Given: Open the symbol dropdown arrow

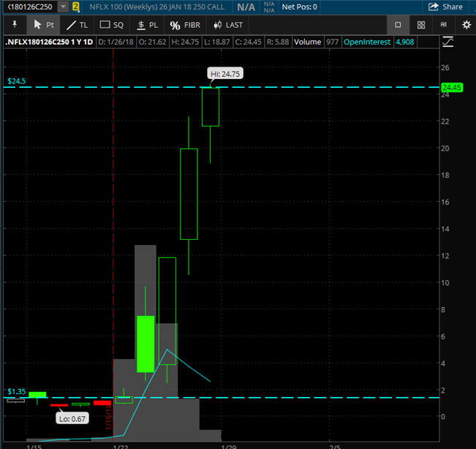Looking at the screenshot, I should (x=63, y=7).
